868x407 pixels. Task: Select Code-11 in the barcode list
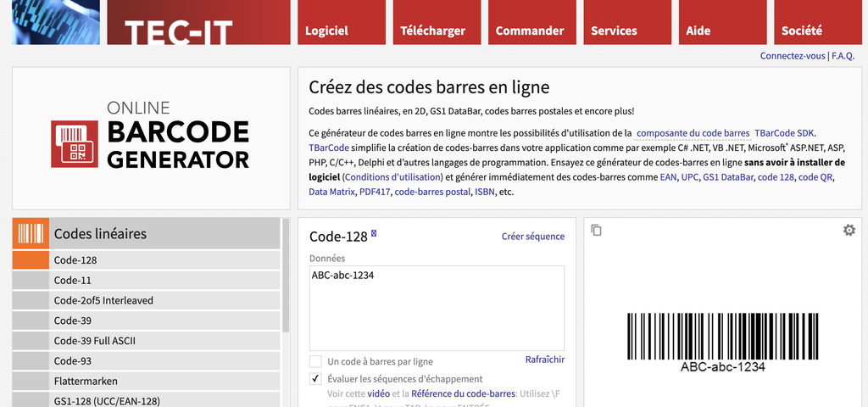[x=146, y=280]
